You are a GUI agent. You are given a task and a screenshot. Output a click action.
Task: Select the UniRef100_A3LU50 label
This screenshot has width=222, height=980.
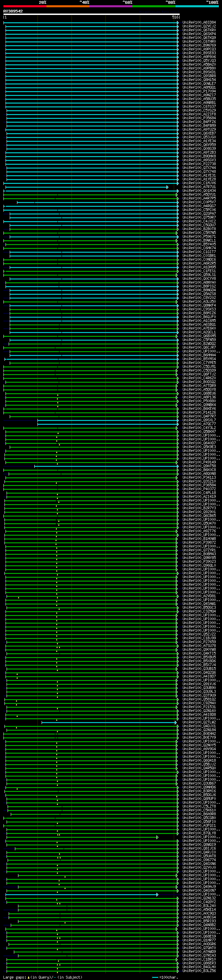199,302
